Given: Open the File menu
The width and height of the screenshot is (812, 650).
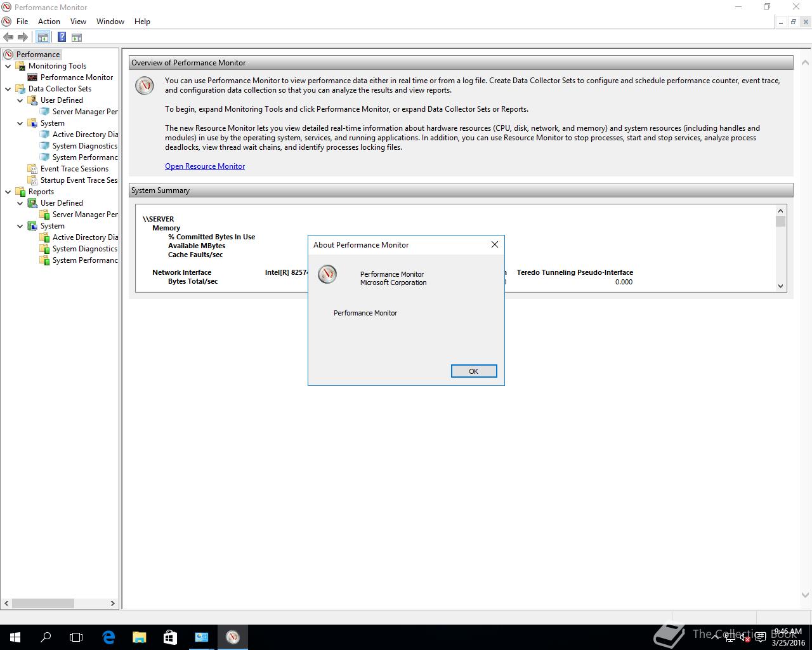Looking at the screenshot, I should 22,22.
